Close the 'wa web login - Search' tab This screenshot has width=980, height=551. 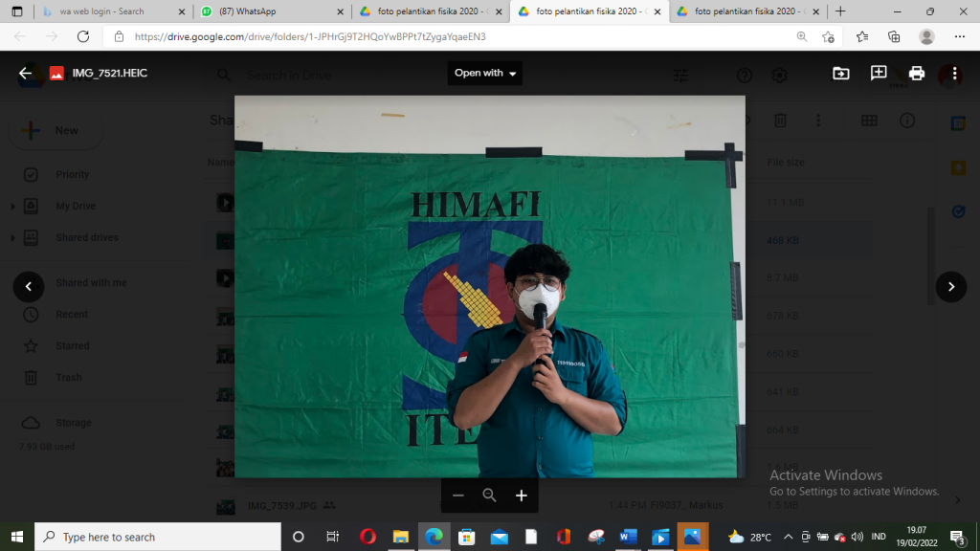coord(182,11)
